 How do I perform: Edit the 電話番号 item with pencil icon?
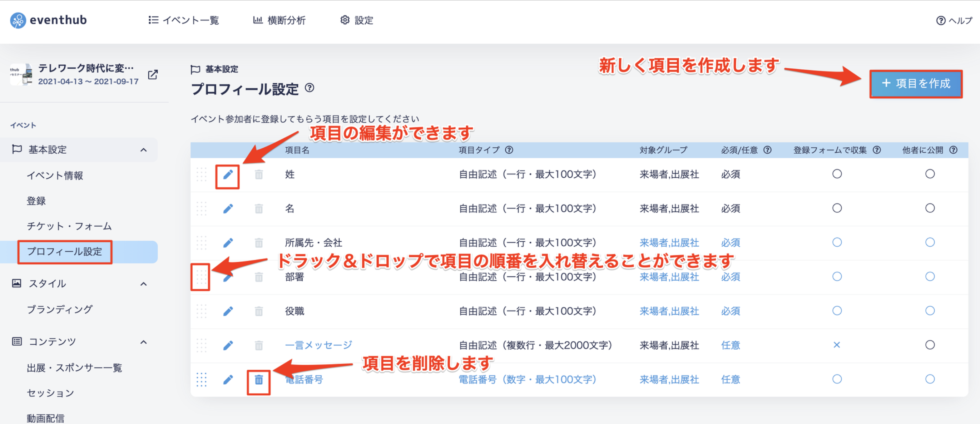click(228, 380)
